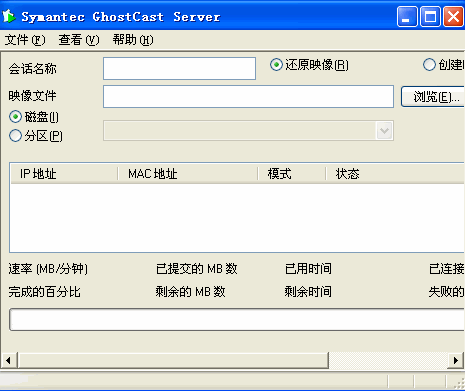Click the 已用时间 label
The image size is (465, 391).
click(x=308, y=269)
